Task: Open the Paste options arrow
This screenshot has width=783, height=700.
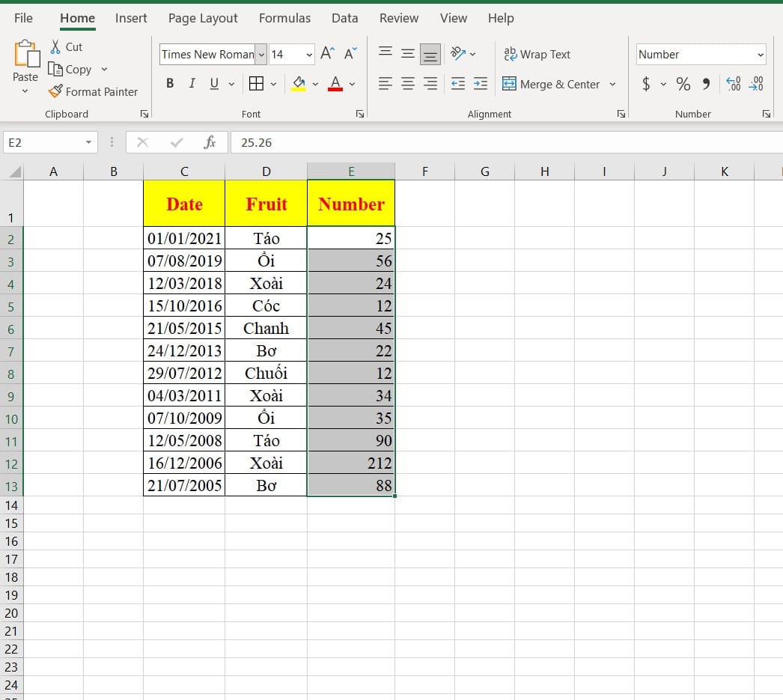Action: (25, 91)
